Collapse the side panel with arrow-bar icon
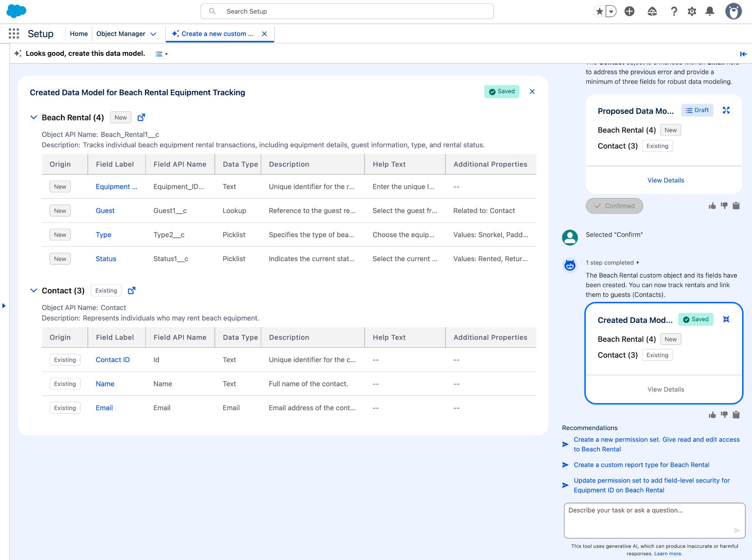752x560 pixels. pyautogui.click(x=743, y=54)
